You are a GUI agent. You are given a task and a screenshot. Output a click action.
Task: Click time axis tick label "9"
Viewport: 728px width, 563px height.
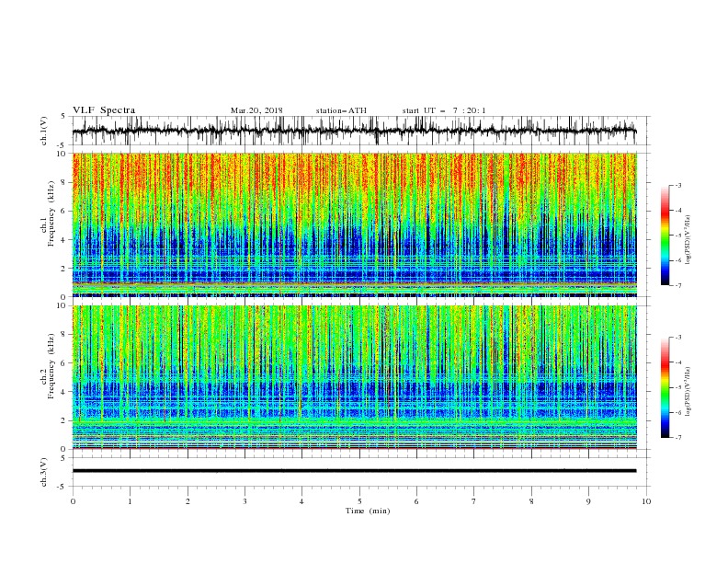pyautogui.click(x=588, y=501)
